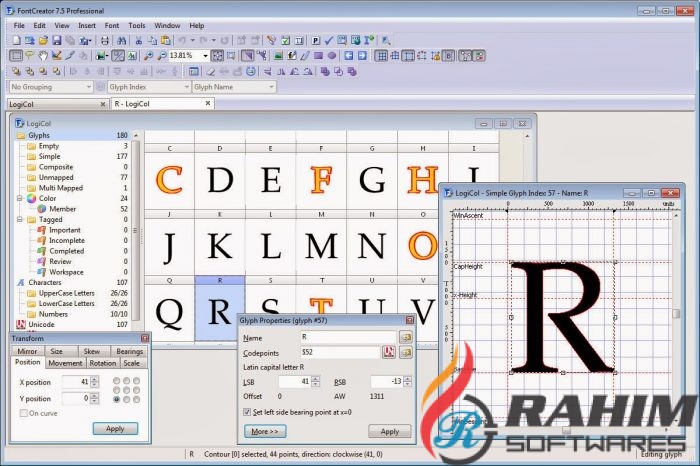Click the zoom out magnifier icon

[162, 56]
